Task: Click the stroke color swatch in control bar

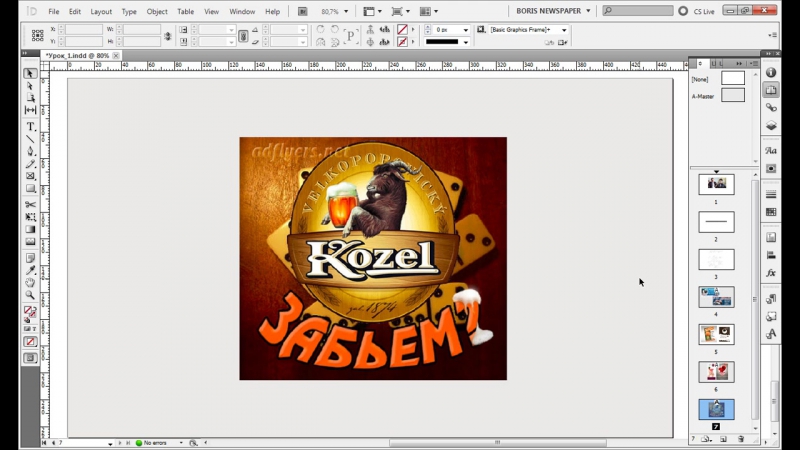Action: (403, 42)
